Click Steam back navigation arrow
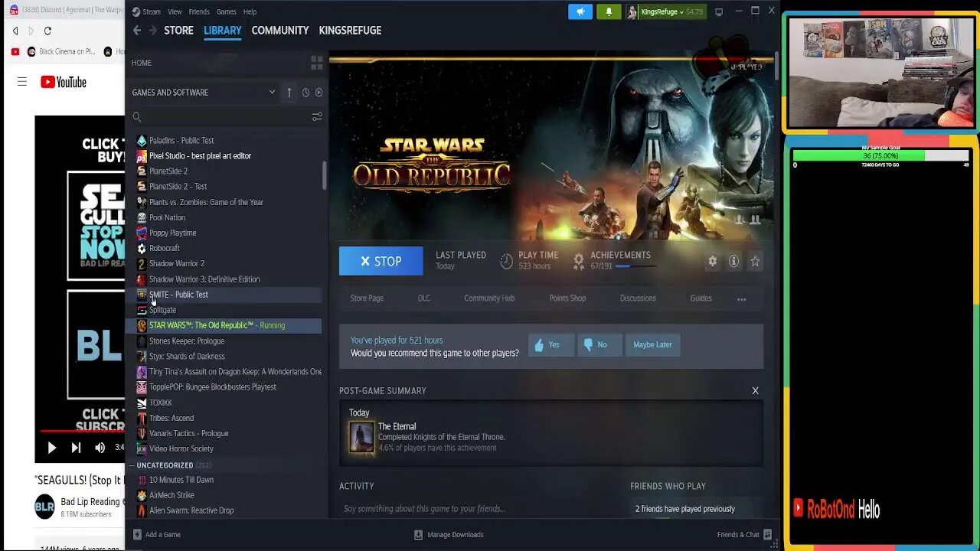The height and width of the screenshot is (551, 980). (x=137, y=31)
